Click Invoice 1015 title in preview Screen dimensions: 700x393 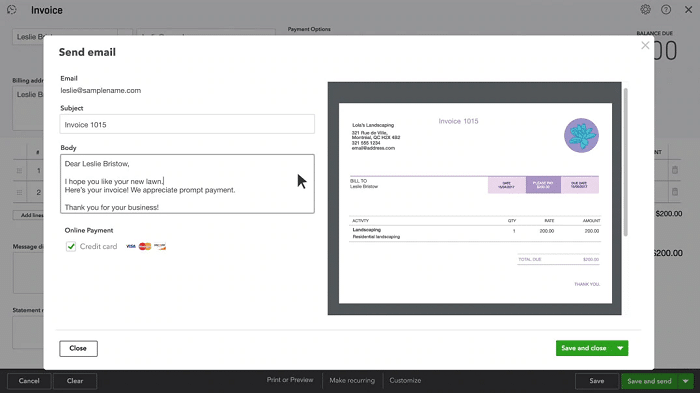(x=458, y=121)
